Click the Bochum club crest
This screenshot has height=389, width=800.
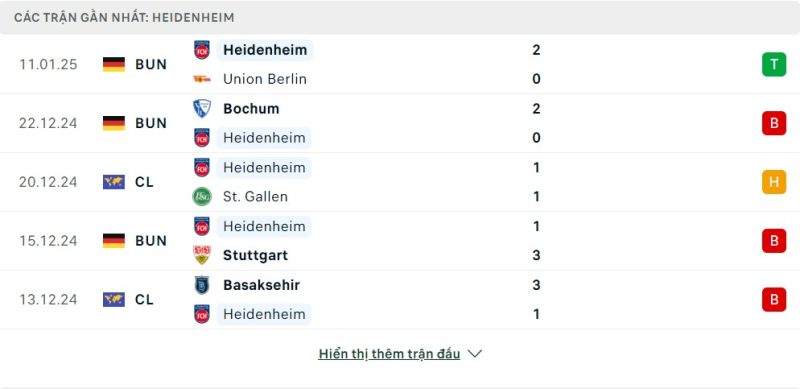(202, 108)
